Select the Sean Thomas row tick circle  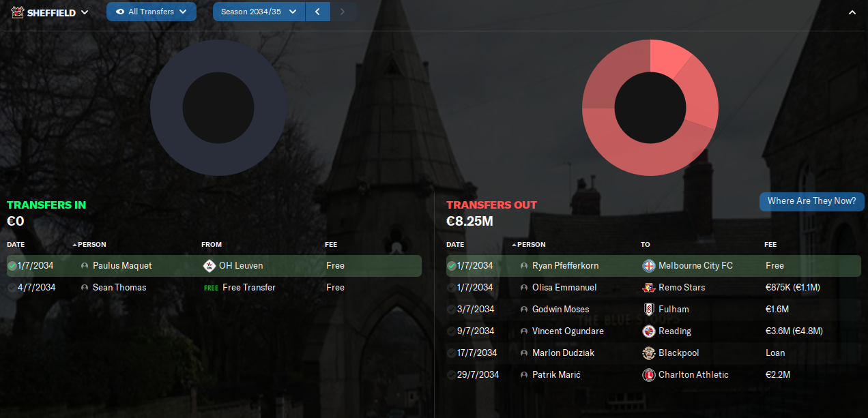point(12,288)
